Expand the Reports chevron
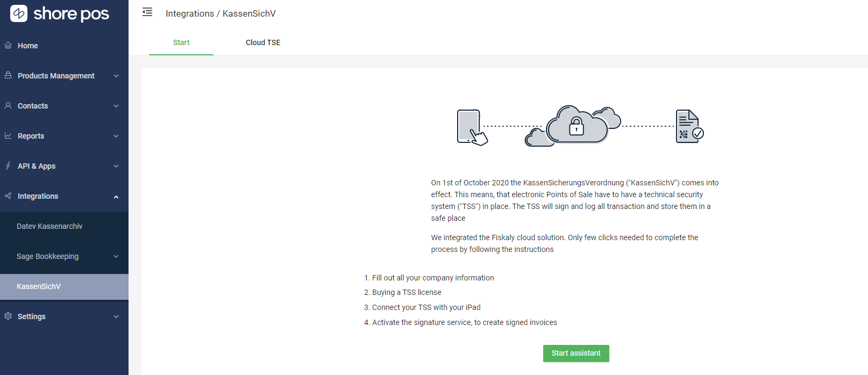The width and height of the screenshot is (868, 375). (116, 136)
